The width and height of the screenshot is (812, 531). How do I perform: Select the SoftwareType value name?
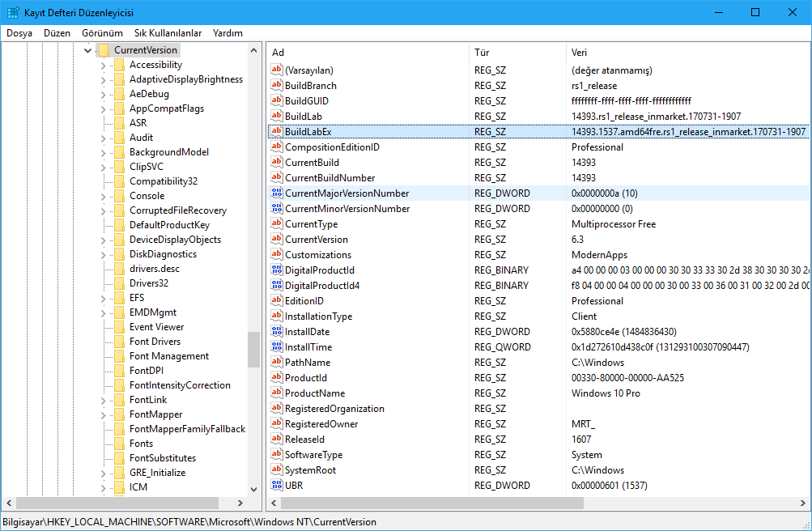(x=314, y=454)
